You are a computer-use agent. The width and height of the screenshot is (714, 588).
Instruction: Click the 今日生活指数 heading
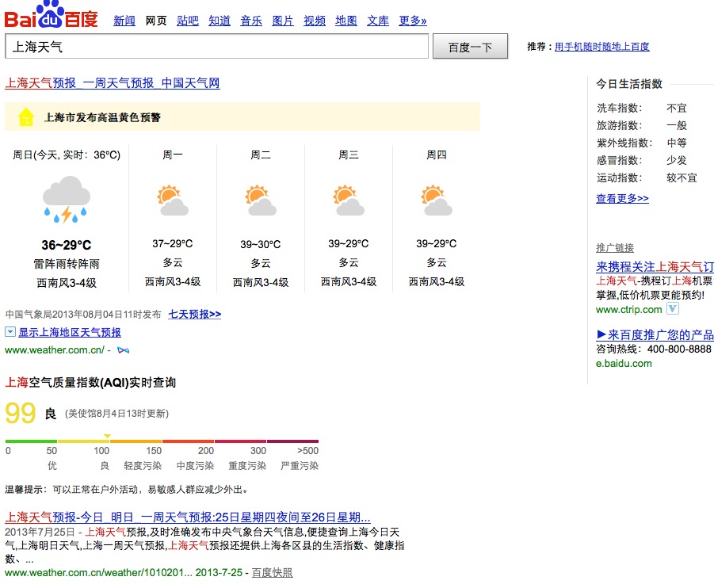point(629,84)
